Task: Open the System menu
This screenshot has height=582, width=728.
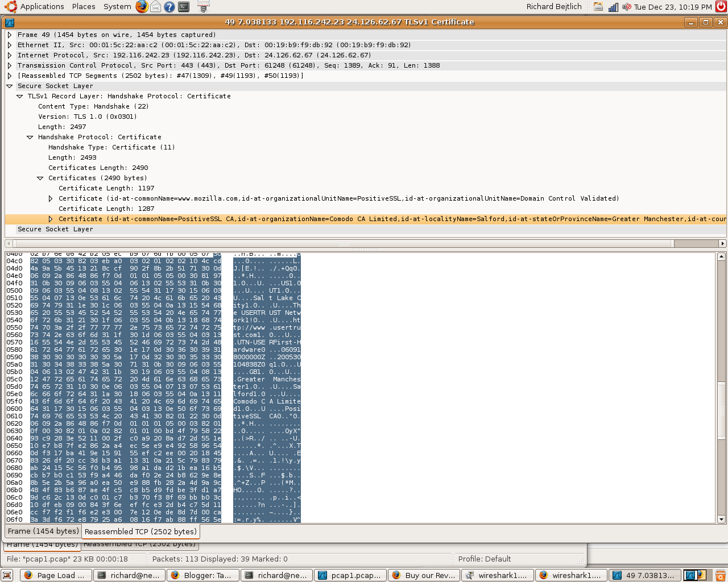Action: pos(117,7)
